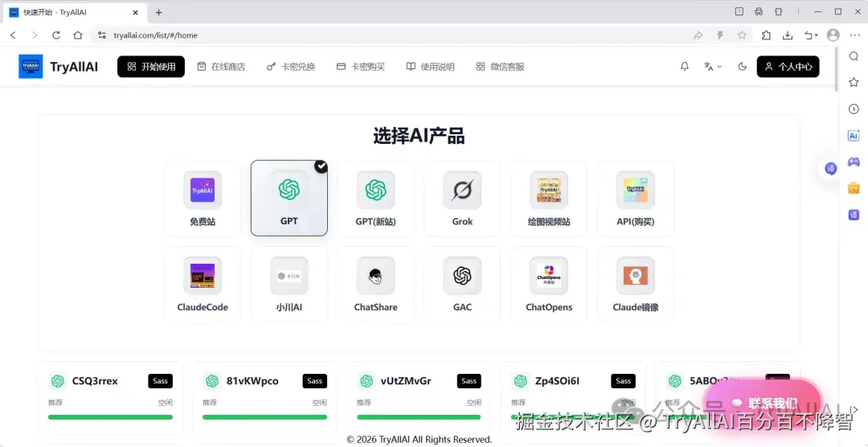The width and height of the screenshot is (868, 447).
Task: Open a new browser tab
Action: pos(159,12)
